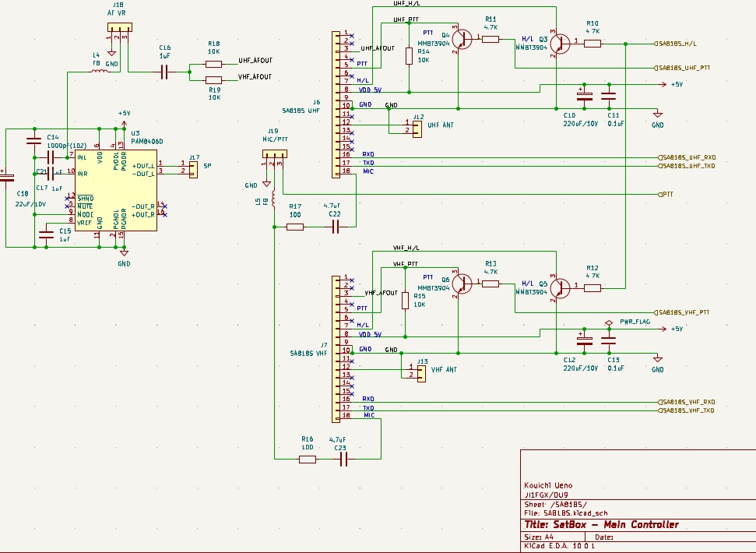Select the Q4 MMBT3904 transistor symbol
Image resolution: width=756 pixels, height=553 pixels.
point(462,39)
